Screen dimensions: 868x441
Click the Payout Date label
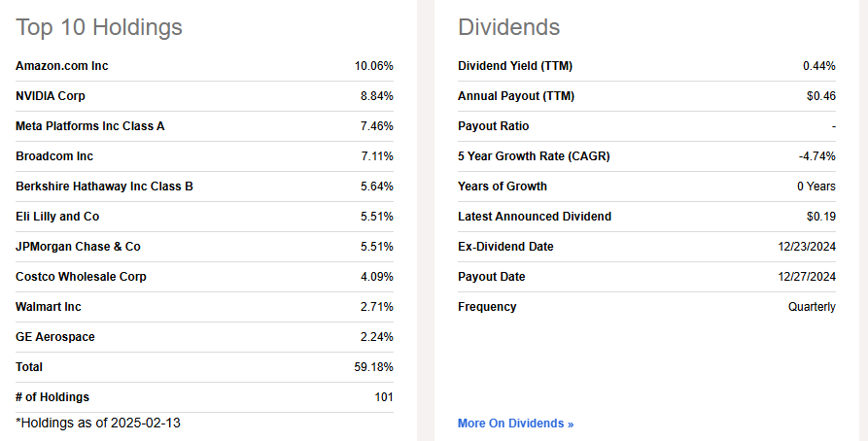[x=492, y=277]
